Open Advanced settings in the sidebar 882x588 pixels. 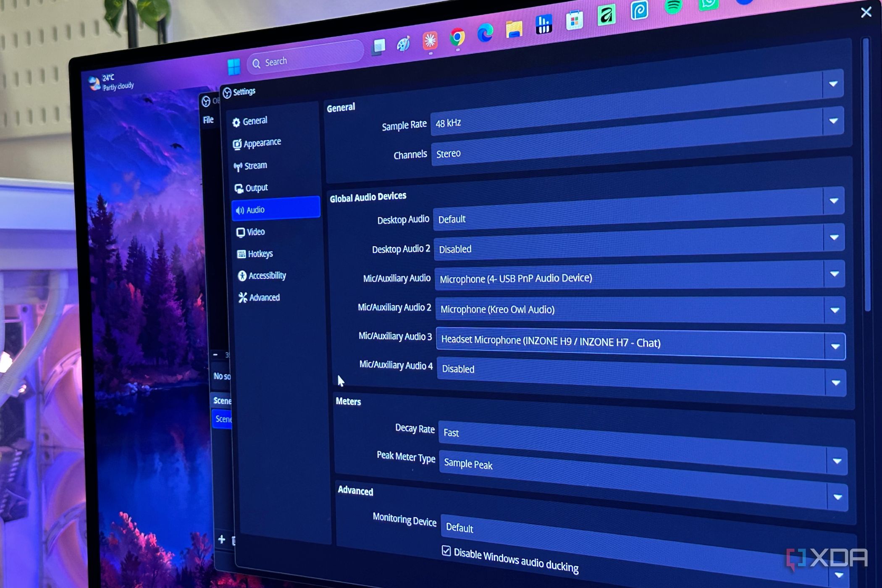point(259,297)
